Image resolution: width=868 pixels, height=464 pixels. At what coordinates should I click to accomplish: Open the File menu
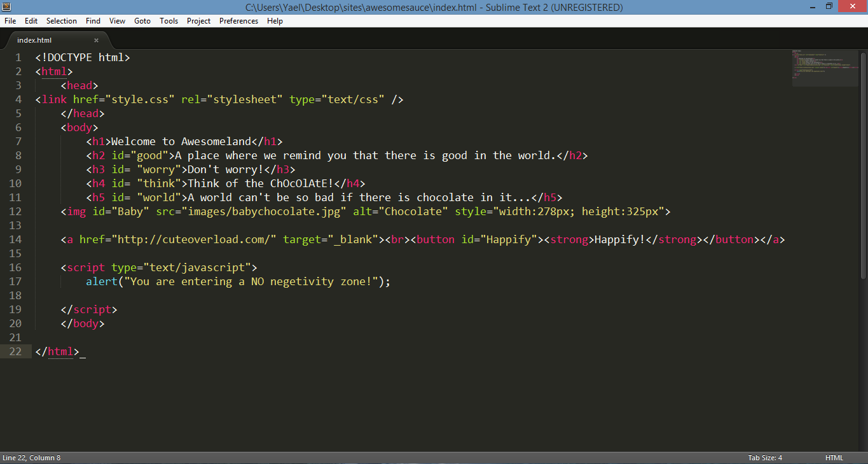click(x=10, y=21)
